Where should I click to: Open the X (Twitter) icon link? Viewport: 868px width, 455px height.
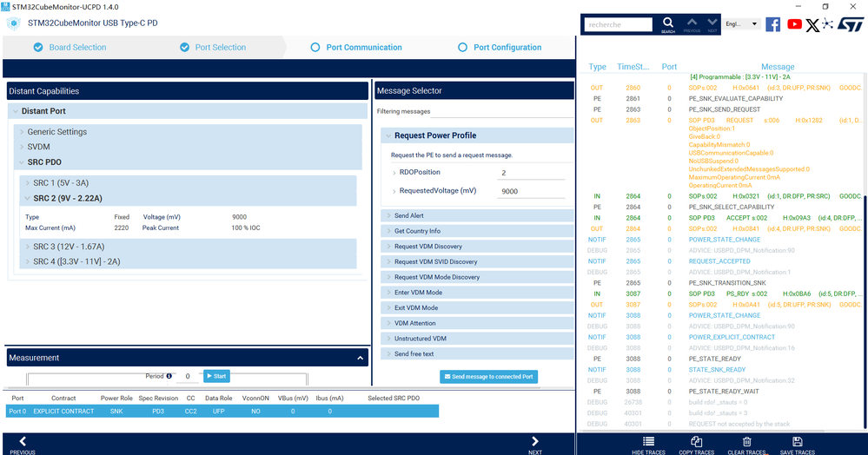812,25
